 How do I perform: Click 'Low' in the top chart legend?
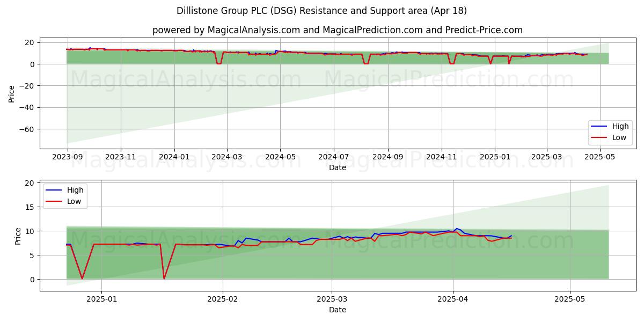coord(620,137)
